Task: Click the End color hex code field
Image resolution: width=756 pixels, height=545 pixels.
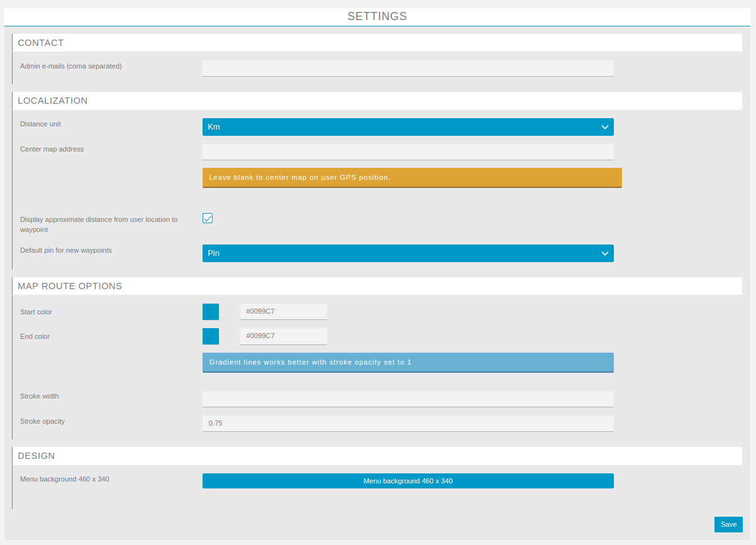Action: click(x=283, y=336)
